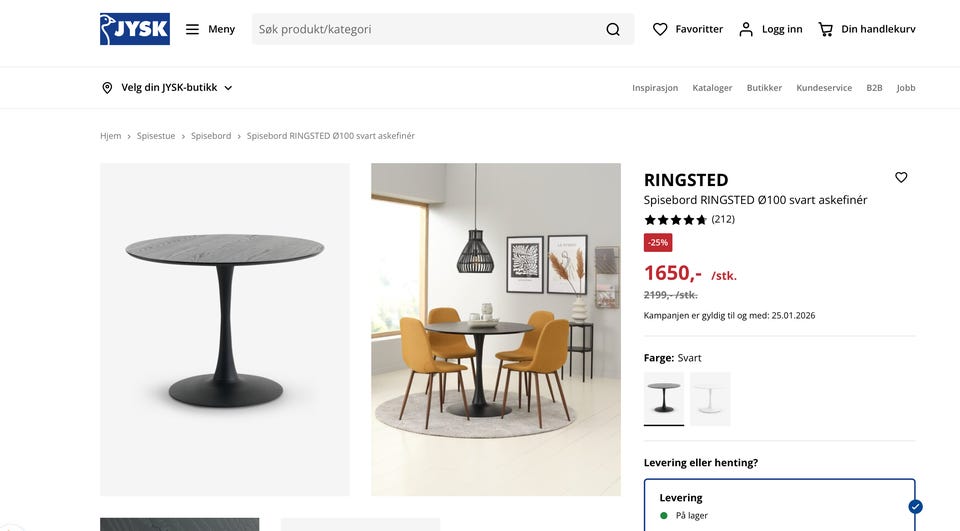The image size is (960, 531).
Task: Open Favoritter heart icon in header
Action: click(x=660, y=29)
